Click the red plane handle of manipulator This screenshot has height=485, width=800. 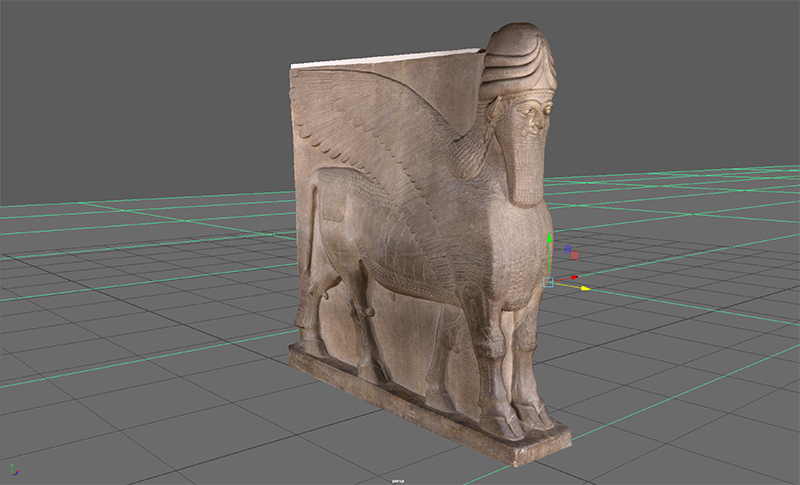click(x=574, y=255)
